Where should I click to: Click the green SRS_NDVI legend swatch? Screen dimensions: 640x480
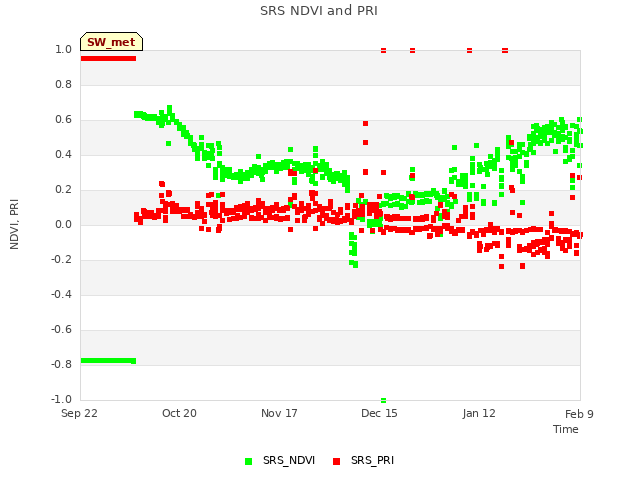click(248, 461)
